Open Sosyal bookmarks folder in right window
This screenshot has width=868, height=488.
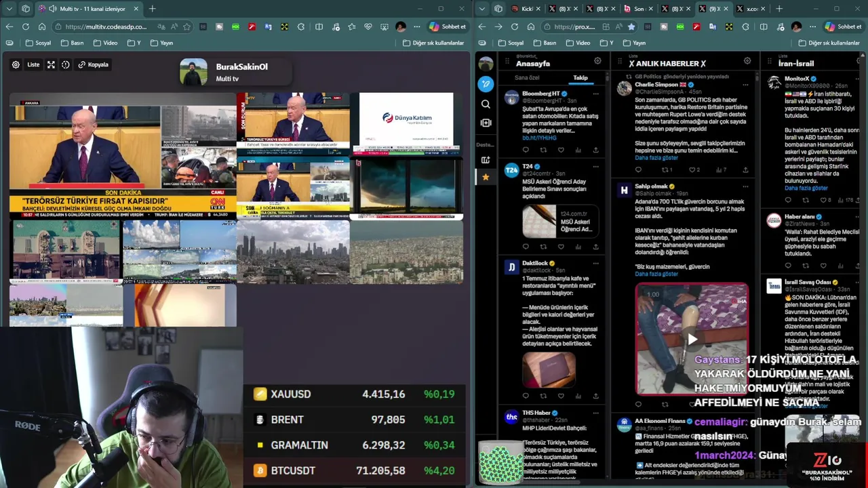(511, 43)
